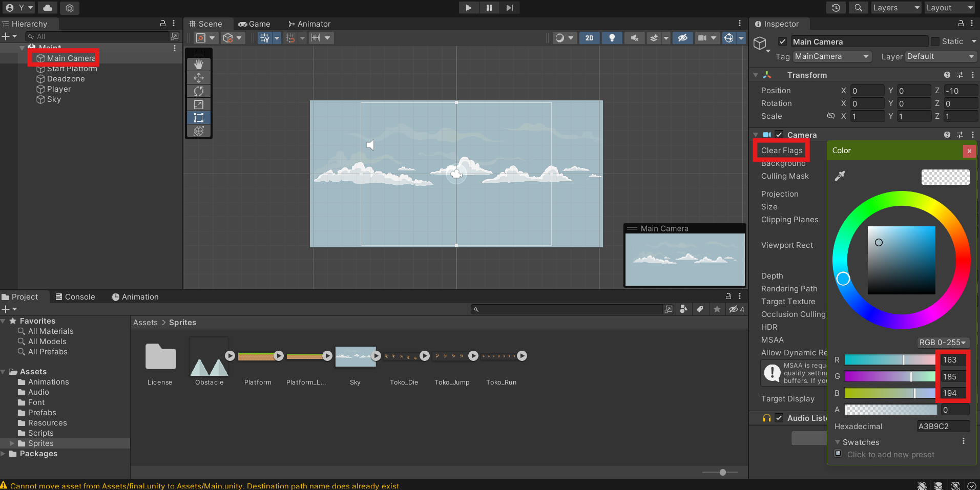The height and width of the screenshot is (490, 980).
Task: Lock the Hierarchy panel
Action: tap(163, 24)
